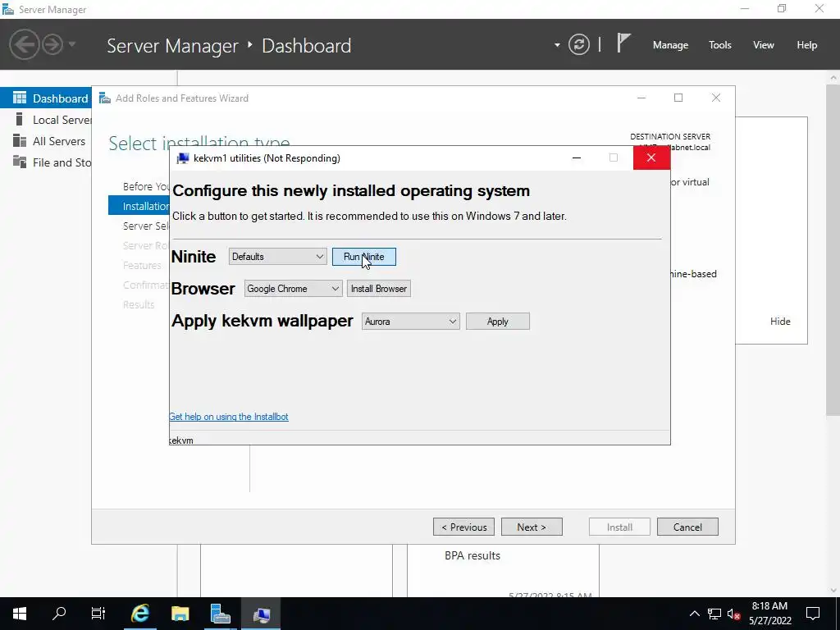Open File and Storage Services entry
Screen dimensions: 840x630
46,162
